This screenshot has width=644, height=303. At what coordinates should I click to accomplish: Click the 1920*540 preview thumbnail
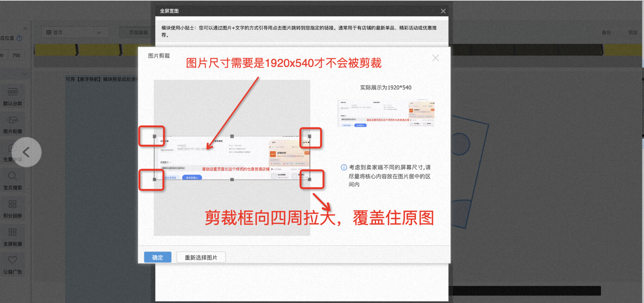[386, 113]
